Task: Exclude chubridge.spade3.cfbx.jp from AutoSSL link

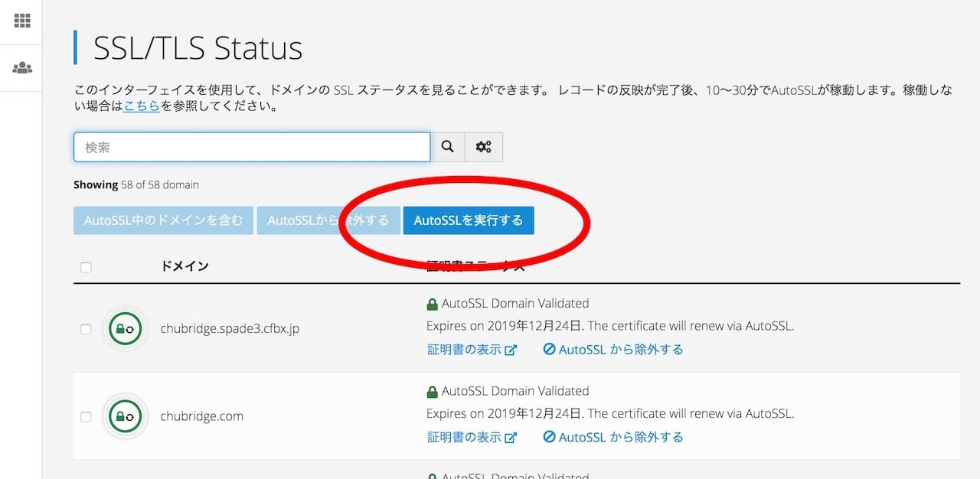Action: [x=613, y=349]
